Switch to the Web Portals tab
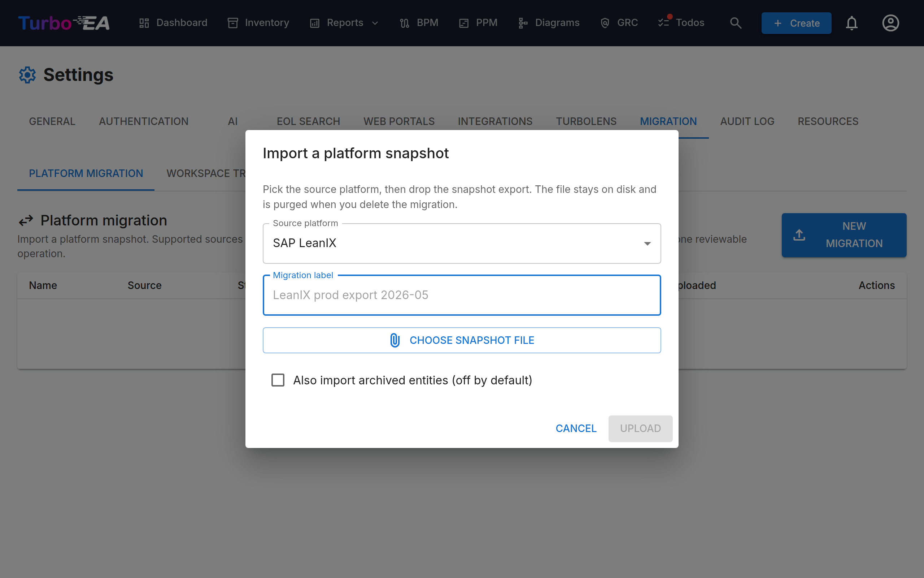Screen dimensions: 924x578 (398, 122)
